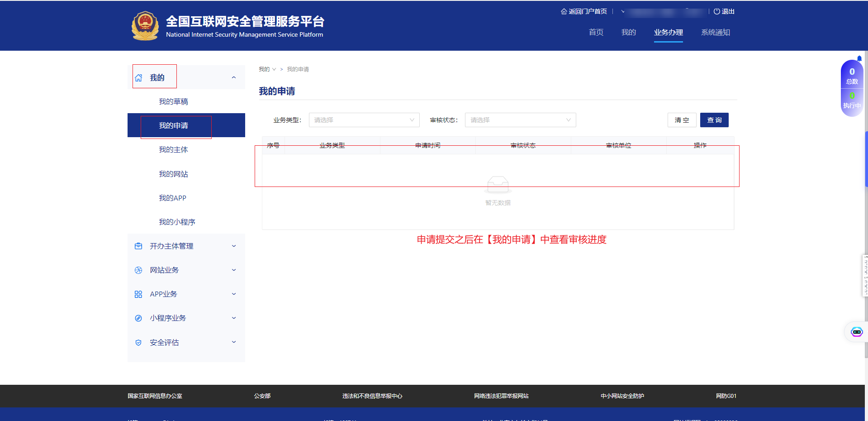Expand the 网站业务 menu chevron
The height and width of the screenshot is (421, 868).
pyautogui.click(x=234, y=270)
